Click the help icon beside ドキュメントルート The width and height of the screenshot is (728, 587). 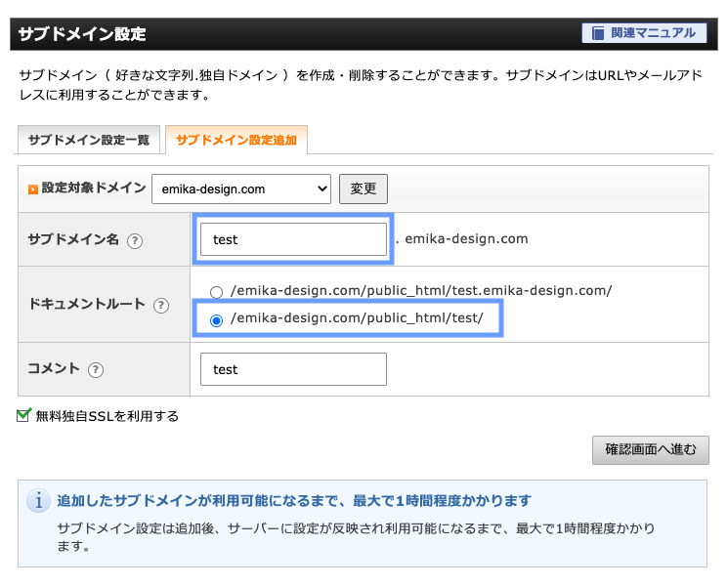[162, 305]
